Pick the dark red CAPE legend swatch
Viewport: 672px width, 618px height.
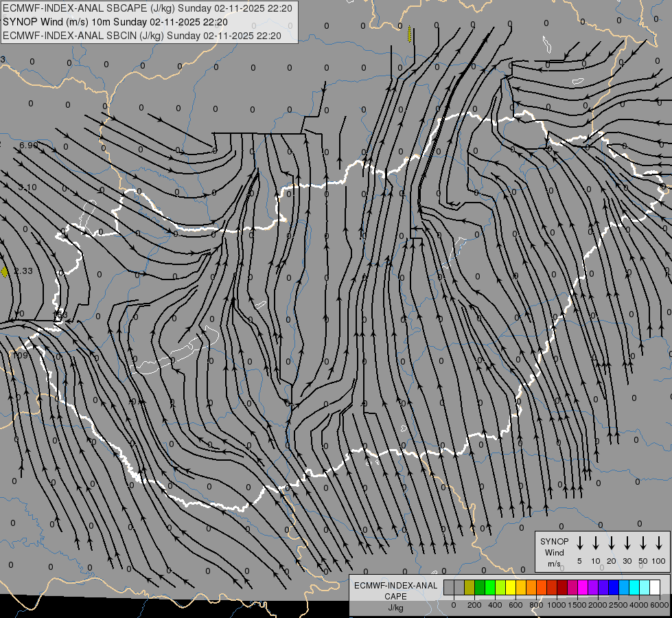(562, 587)
